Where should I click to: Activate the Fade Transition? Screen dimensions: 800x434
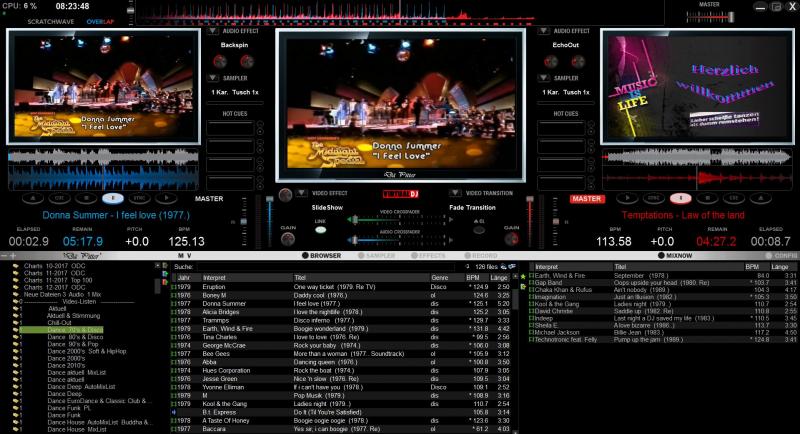(472, 208)
